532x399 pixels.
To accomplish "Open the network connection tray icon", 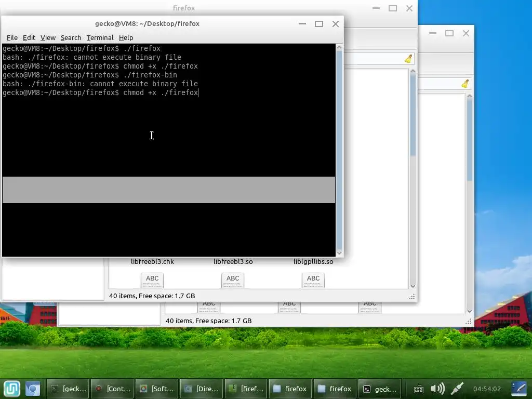I will 457,389.
